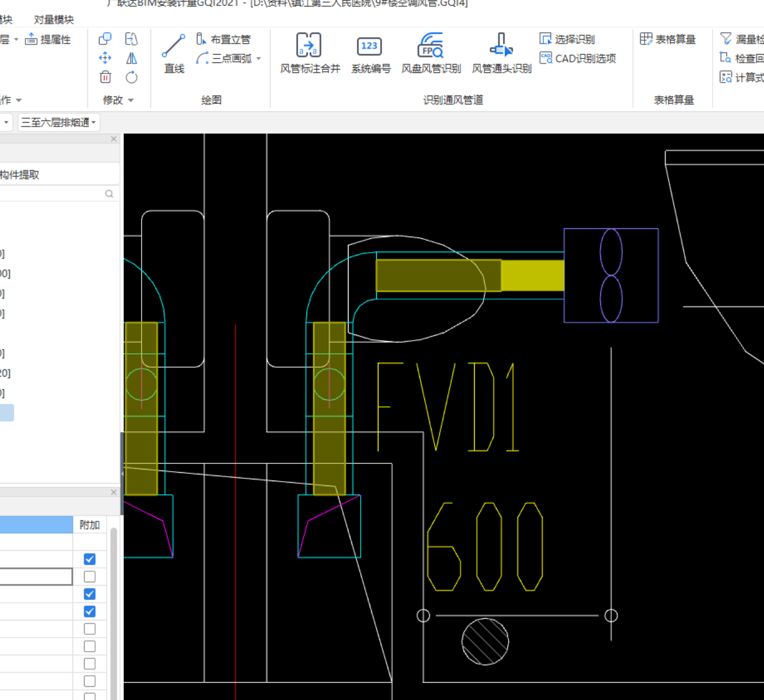Image resolution: width=764 pixels, height=700 pixels.
Task: Check the sixth checkbox in 附加 column
Action: (x=90, y=646)
